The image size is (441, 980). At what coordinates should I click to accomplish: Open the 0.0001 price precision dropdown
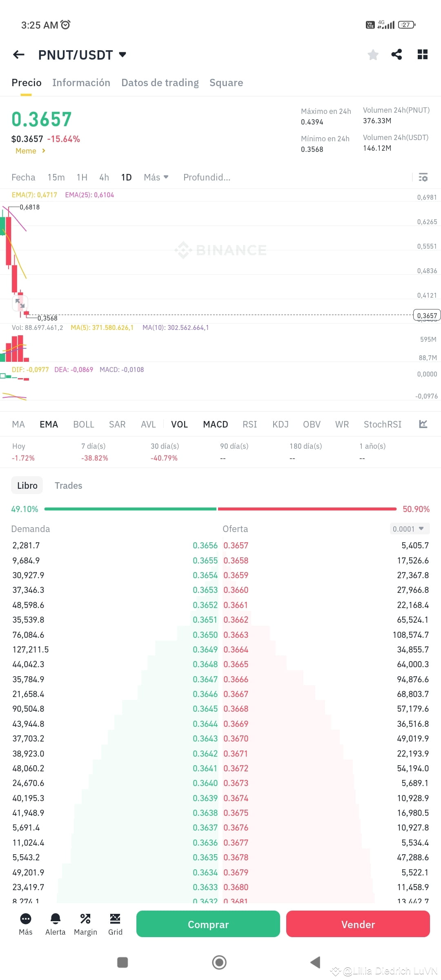[x=409, y=529]
